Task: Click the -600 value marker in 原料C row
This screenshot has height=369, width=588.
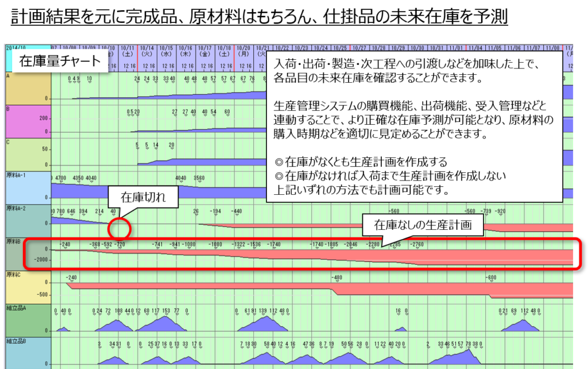Action: point(490,277)
